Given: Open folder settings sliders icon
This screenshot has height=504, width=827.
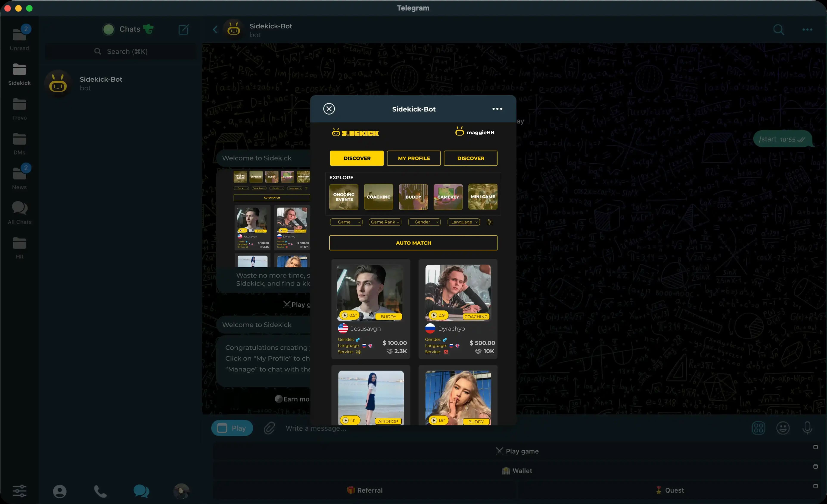Looking at the screenshot, I should click(x=19, y=491).
